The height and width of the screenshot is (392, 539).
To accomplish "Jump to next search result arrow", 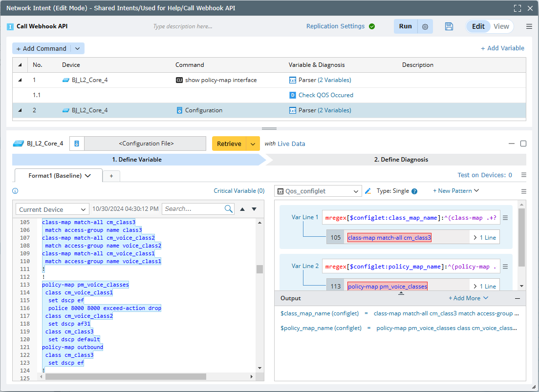I will (254, 209).
